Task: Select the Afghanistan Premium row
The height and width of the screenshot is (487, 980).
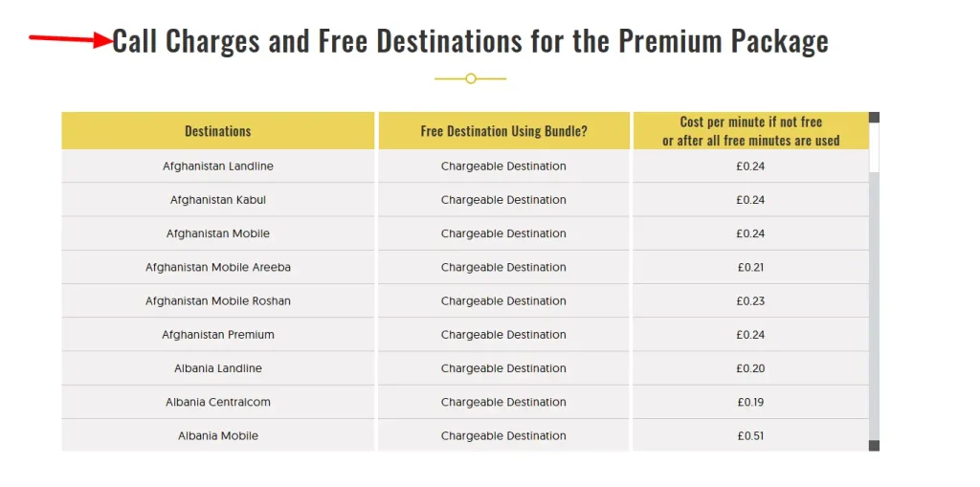Action: pyautogui.click(x=465, y=335)
